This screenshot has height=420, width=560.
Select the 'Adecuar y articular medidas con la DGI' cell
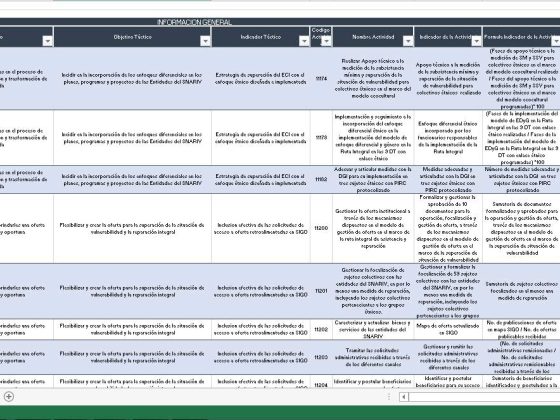(x=373, y=179)
